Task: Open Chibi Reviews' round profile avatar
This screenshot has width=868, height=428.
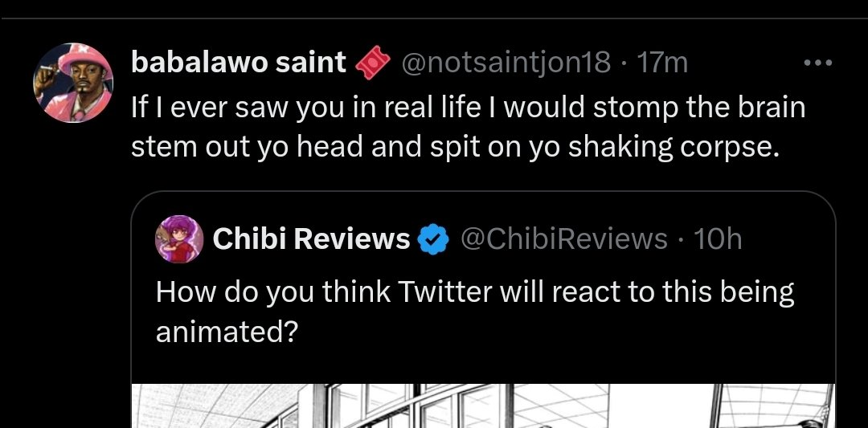Action: click(179, 238)
